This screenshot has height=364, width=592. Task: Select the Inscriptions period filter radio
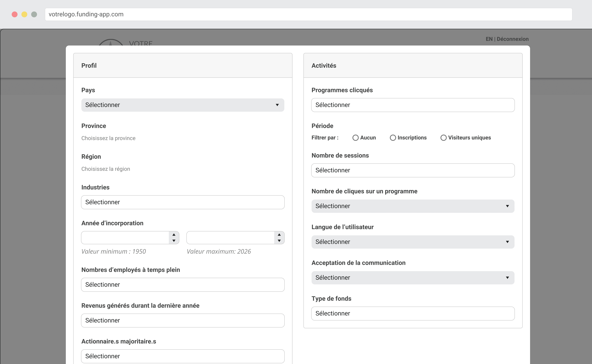(393, 138)
